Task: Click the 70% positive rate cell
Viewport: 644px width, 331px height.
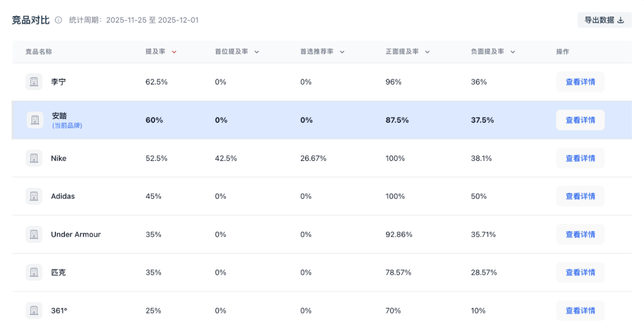Action: [x=394, y=311]
